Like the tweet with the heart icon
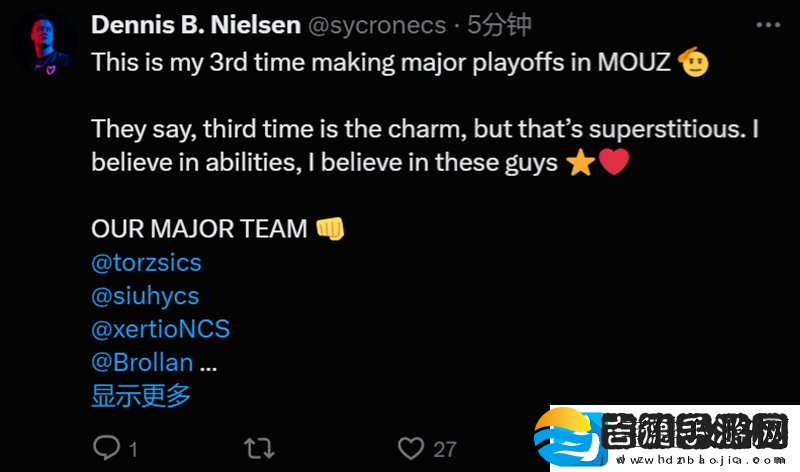This screenshot has width=800, height=472. (411, 449)
